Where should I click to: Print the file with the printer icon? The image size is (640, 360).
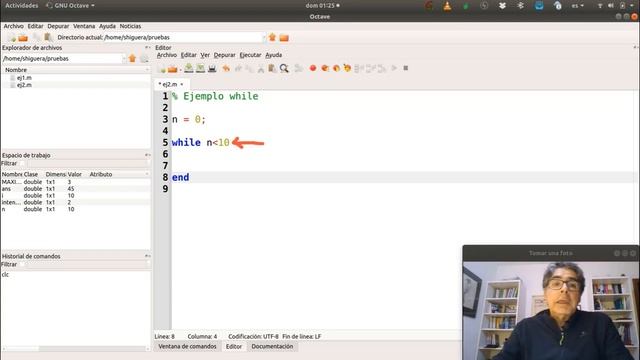(x=212, y=69)
